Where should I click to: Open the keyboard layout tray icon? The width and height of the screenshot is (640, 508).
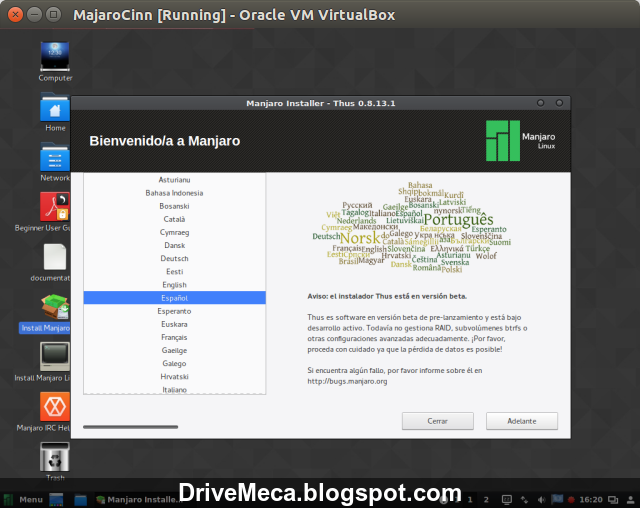point(507,499)
